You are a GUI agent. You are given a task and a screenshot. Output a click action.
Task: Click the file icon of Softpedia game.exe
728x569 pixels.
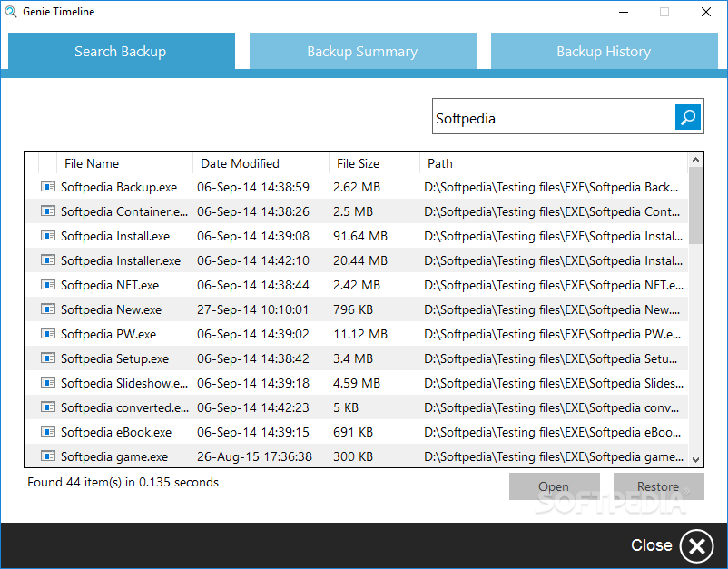tap(48, 456)
